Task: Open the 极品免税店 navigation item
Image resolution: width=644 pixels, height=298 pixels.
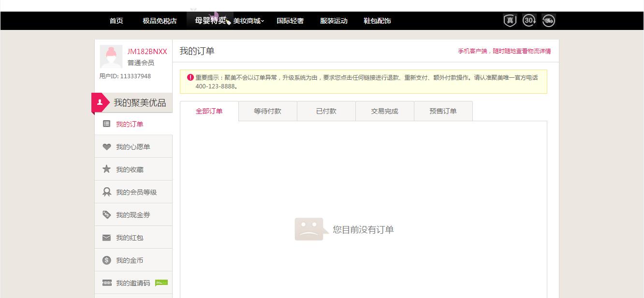Action: [160, 21]
